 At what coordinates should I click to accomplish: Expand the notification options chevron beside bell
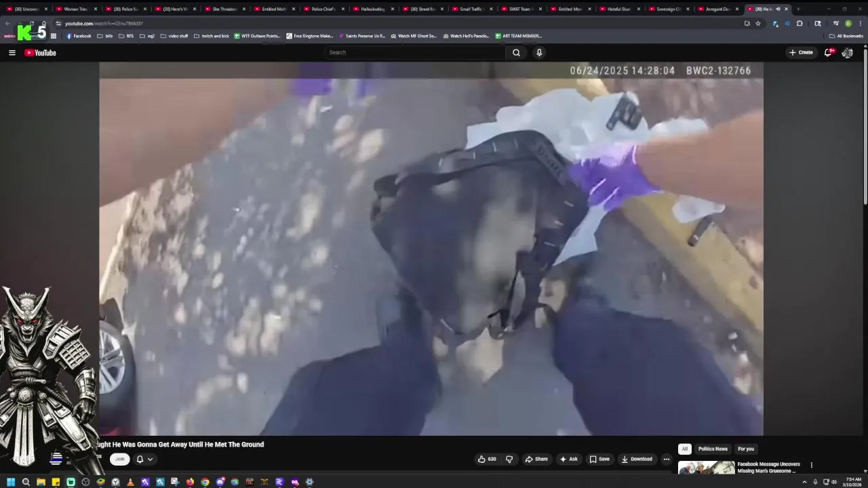(150, 459)
